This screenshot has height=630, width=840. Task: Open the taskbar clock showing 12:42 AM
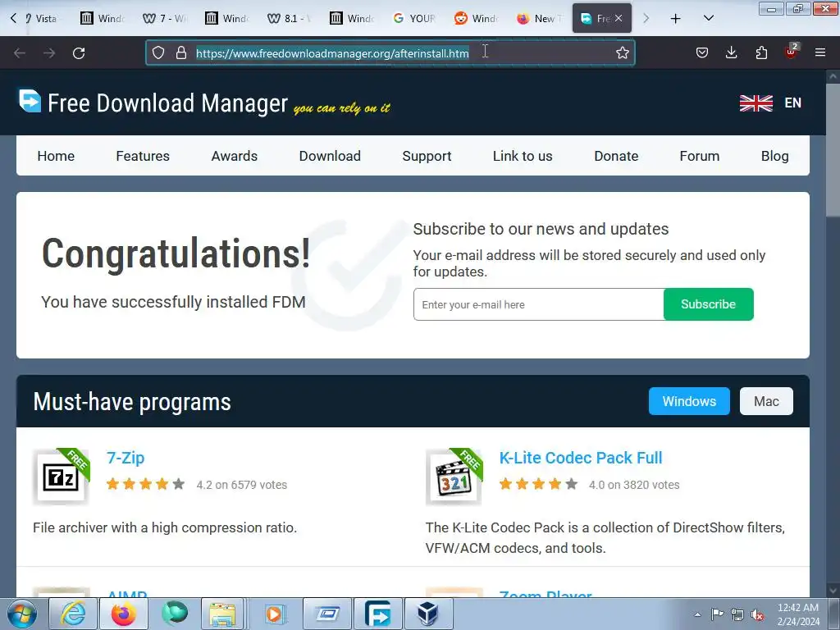click(797, 614)
